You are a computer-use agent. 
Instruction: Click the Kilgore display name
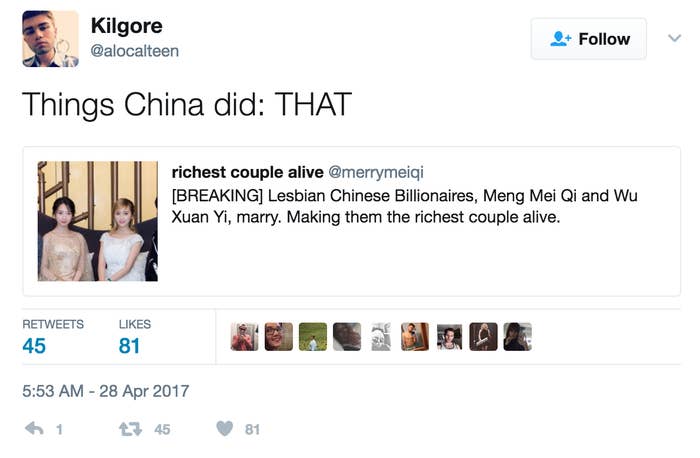click(126, 26)
